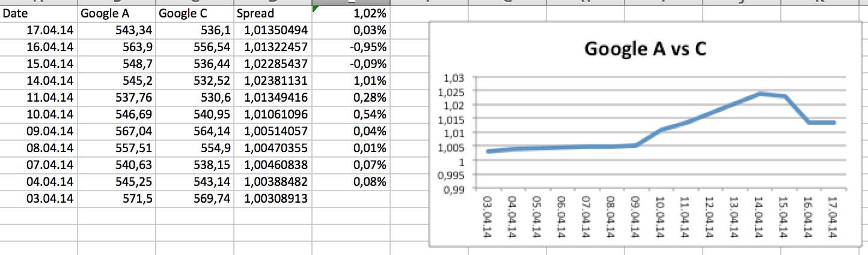Select date cell 14.04.14 in table
868x255 pixels.
click(39, 80)
